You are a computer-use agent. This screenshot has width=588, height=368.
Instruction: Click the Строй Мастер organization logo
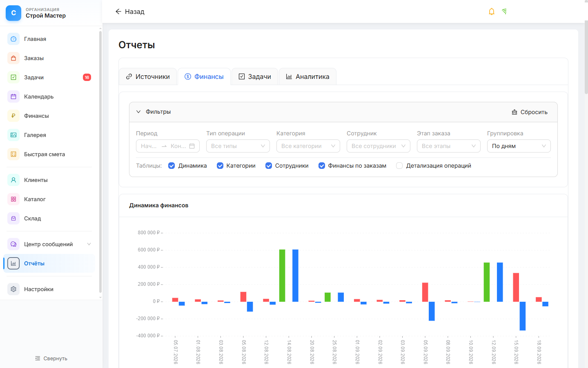pos(13,13)
